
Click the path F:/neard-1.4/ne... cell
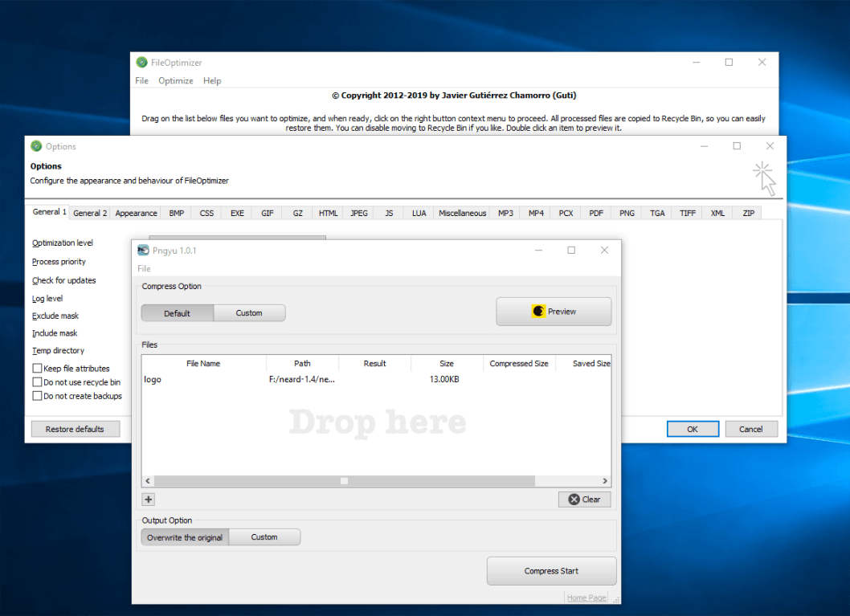point(302,379)
